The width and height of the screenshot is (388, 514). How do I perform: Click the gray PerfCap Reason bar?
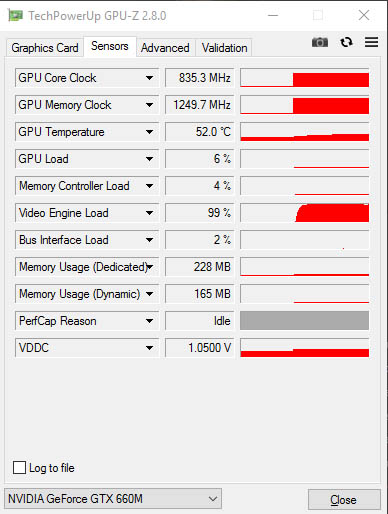[304, 321]
